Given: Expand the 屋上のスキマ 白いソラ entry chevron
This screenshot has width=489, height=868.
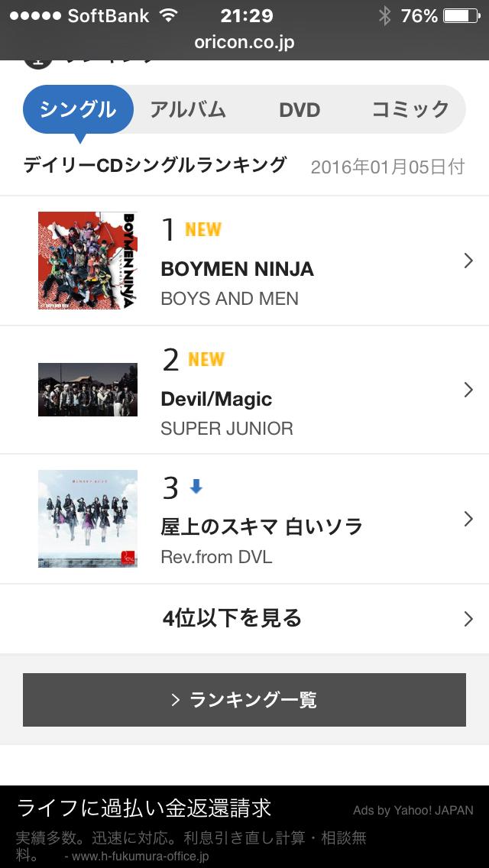Looking at the screenshot, I should pos(468,519).
